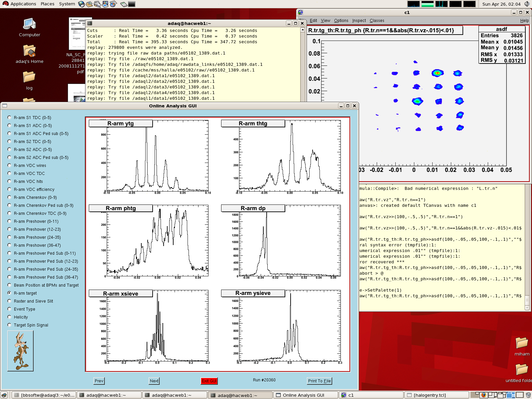Select R-arm Preshower (0-11) option
The width and height of the screenshot is (532, 399).
pyautogui.click(x=9, y=221)
